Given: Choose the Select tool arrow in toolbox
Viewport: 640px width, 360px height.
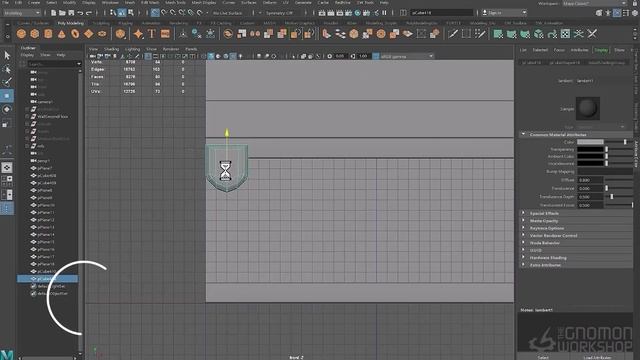Looking at the screenshot, I should pyautogui.click(x=7, y=55).
